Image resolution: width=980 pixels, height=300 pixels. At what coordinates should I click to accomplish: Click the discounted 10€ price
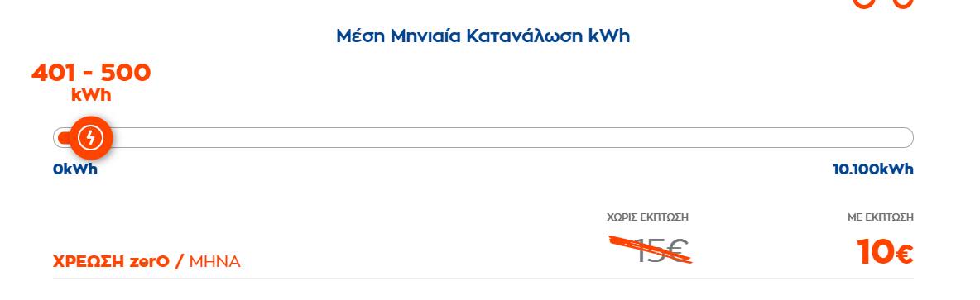coord(885,252)
